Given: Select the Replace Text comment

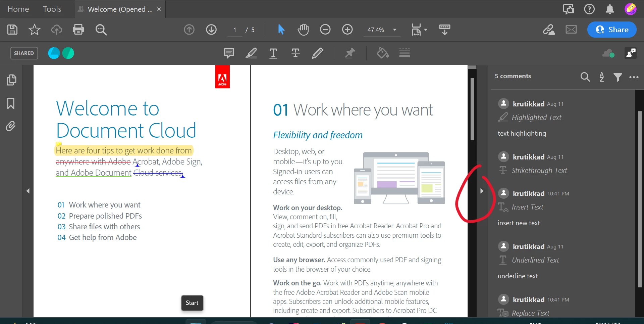Looking at the screenshot, I should (563, 306).
